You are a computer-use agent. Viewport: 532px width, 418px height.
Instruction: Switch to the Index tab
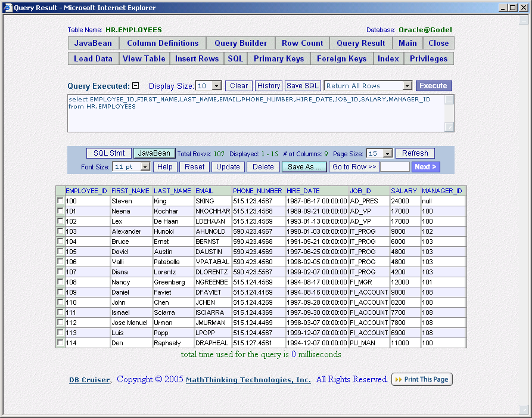(388, 59)
